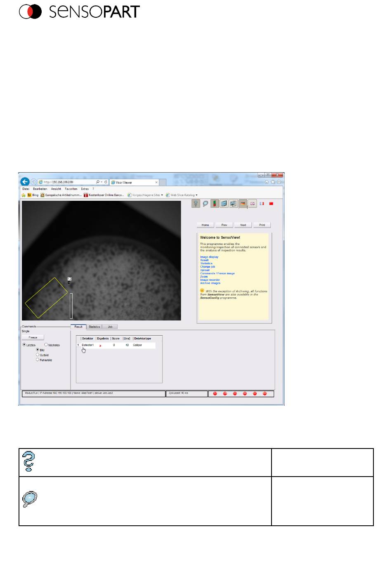The image size is (392, 579).
Task: Open browser home via house icon
Action: [x=267, y=182]
